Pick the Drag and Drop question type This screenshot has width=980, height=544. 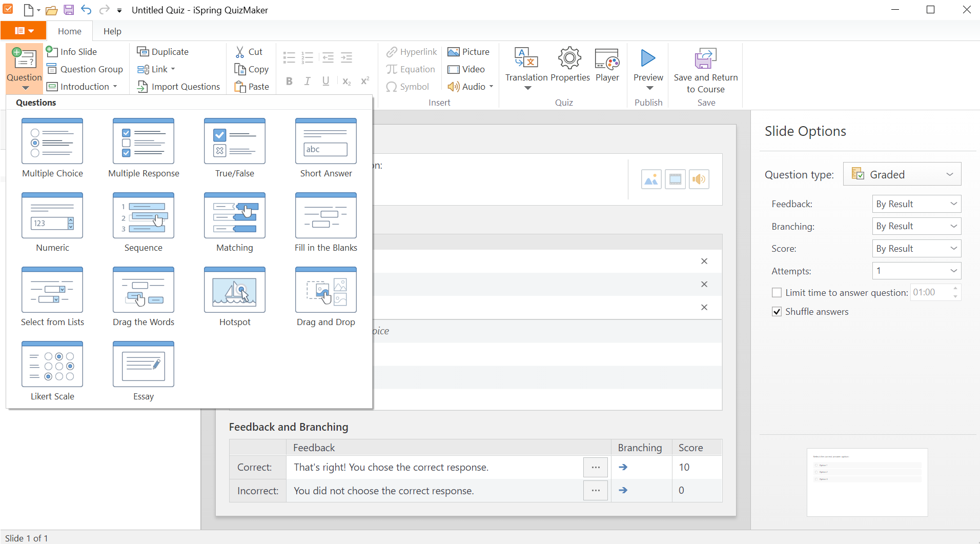click(326, 297)
